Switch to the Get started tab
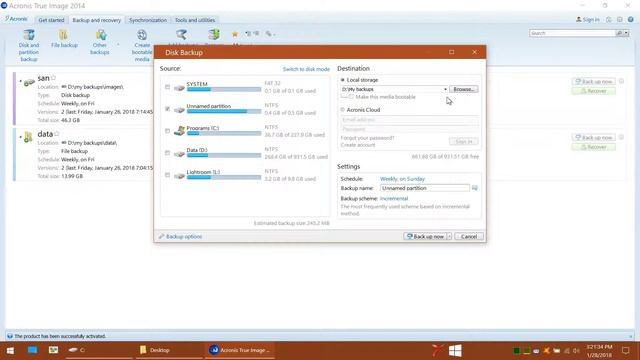640x360 pixels. pyautogui.click(x=51, y=20)
